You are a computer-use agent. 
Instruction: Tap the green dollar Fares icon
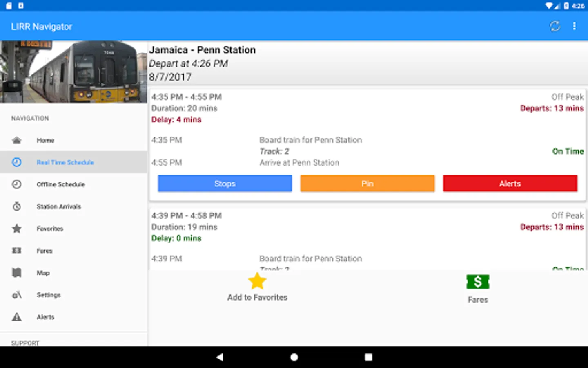[x=478, y=282]
